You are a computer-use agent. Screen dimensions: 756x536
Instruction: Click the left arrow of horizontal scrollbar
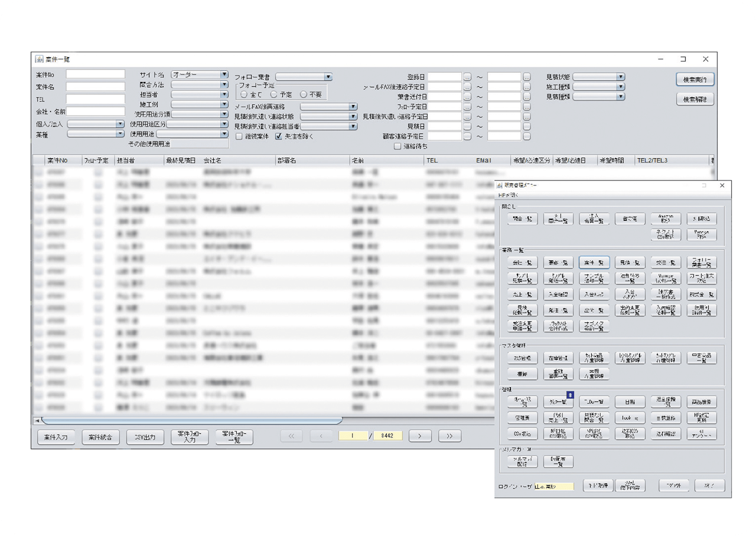click(37, 420)
